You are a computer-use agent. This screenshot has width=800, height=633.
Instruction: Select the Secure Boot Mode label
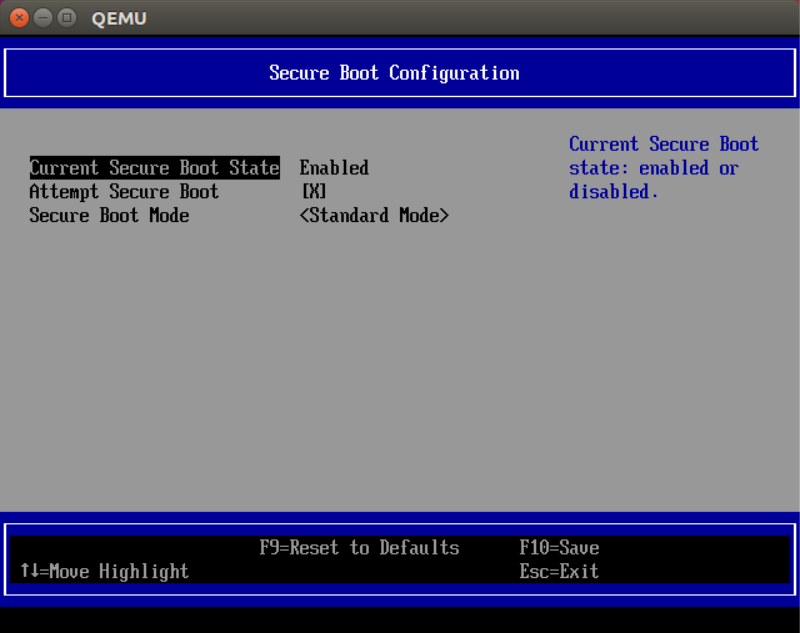(x=109, y=216)
